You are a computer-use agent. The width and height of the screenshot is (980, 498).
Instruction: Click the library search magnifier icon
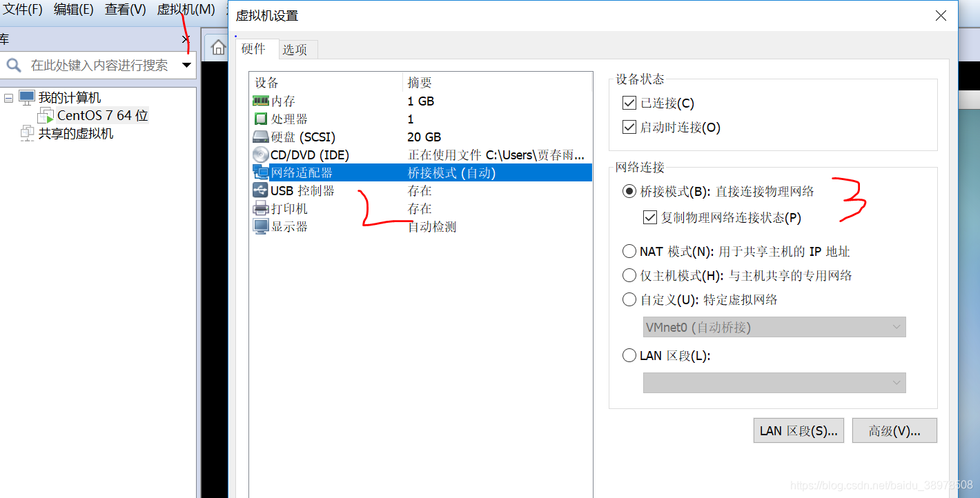coord(13,66)
